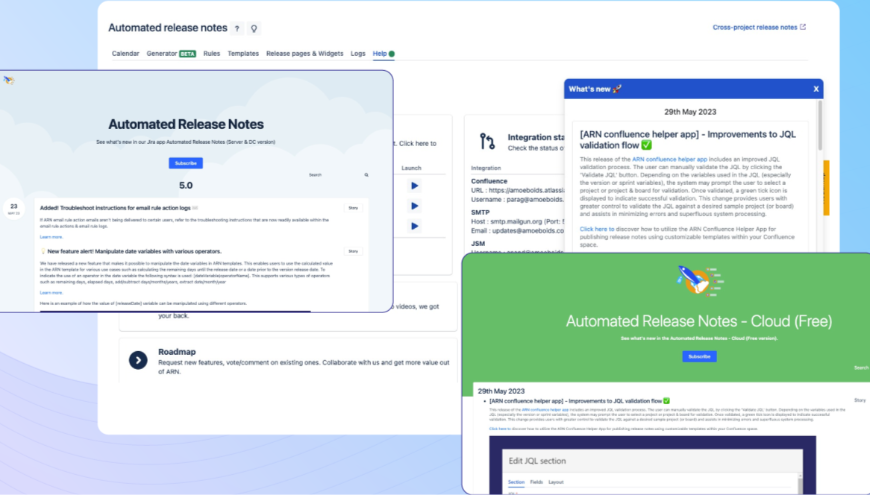Click the 29th May 2023 date in What's new

pyautogui.click(x=690, y=112)
